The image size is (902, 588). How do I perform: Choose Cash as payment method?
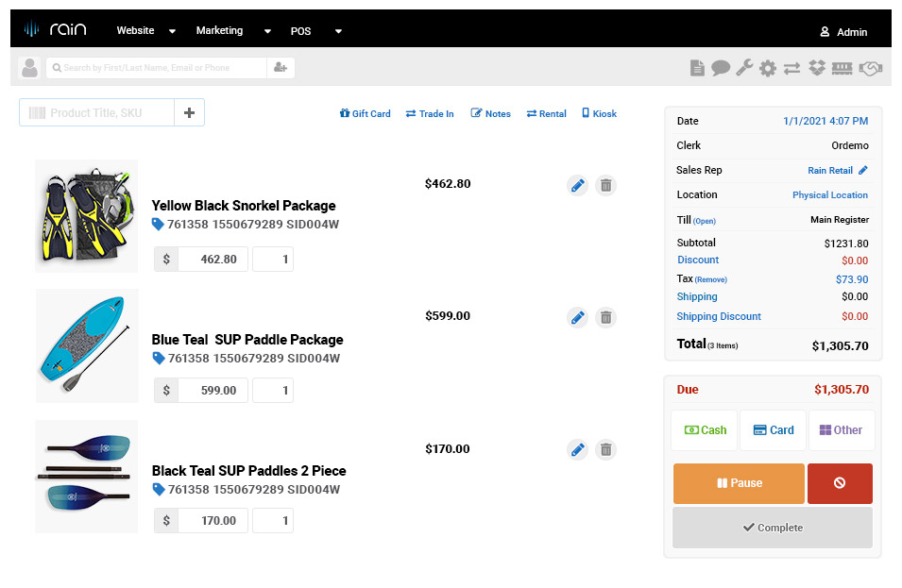click(x=705, y=430)
